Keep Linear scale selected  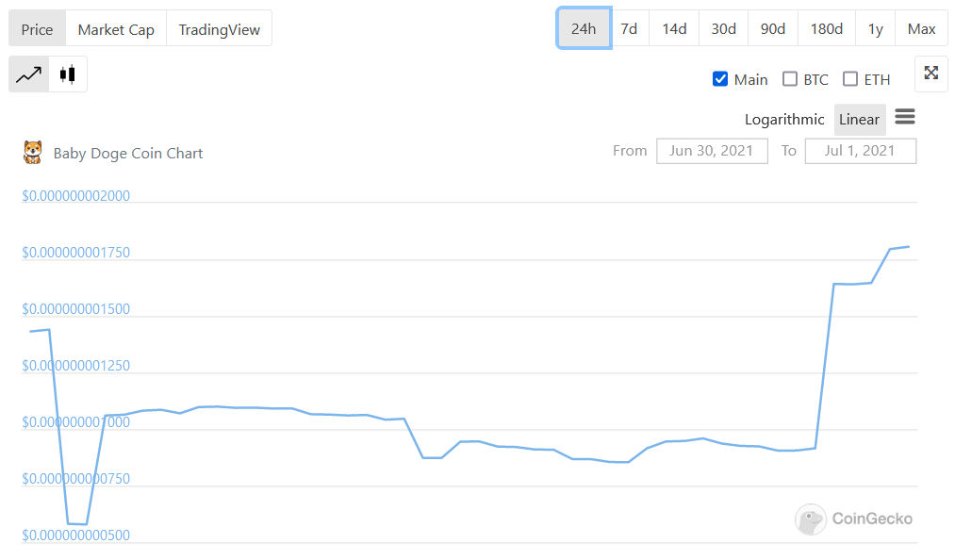[859, 119]
